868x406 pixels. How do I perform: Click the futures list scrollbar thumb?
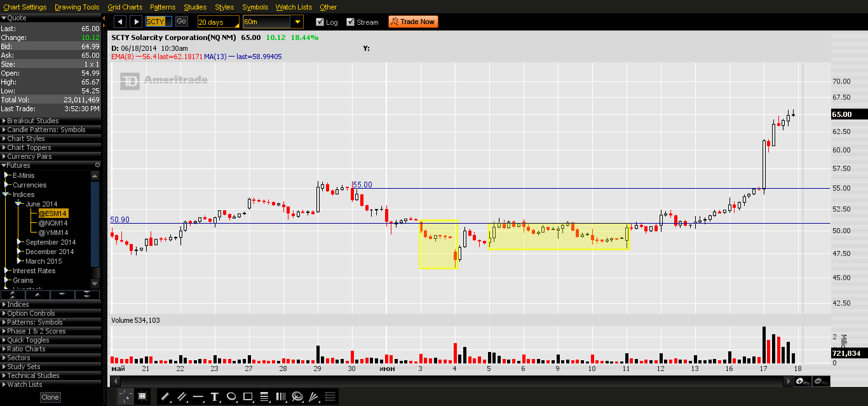click(x=95, y=224)
